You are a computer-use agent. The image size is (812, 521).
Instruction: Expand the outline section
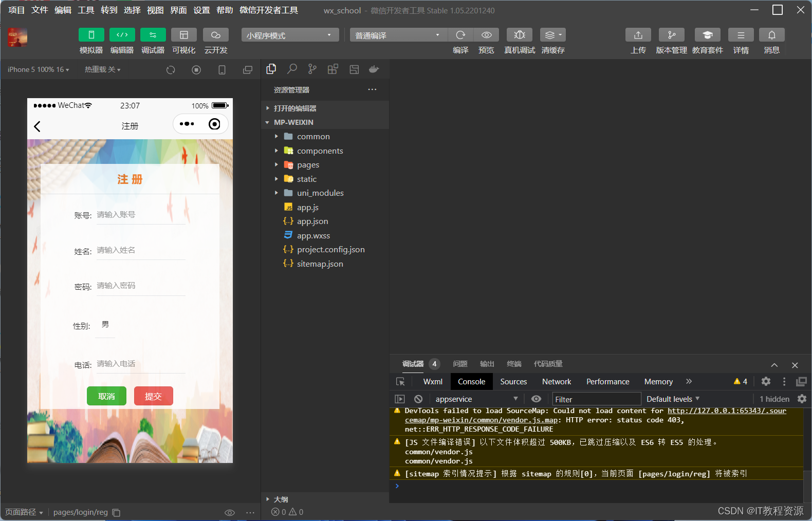pyautogui.click(x=325, y=499)
